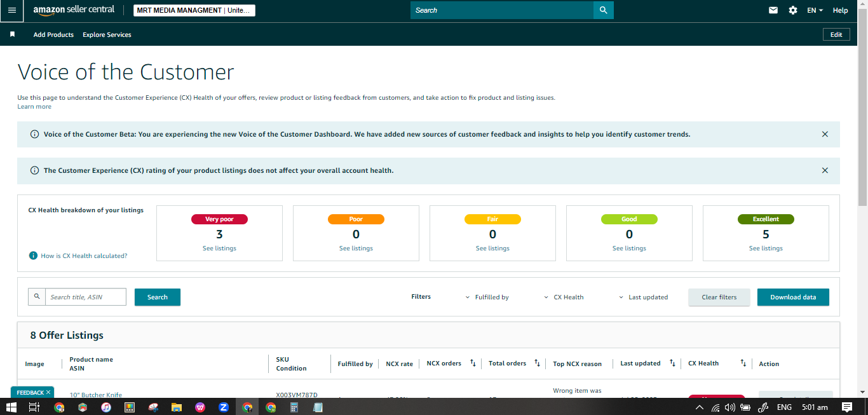See listings under Poor
The image size is (868, 415).
coord(356,248)
